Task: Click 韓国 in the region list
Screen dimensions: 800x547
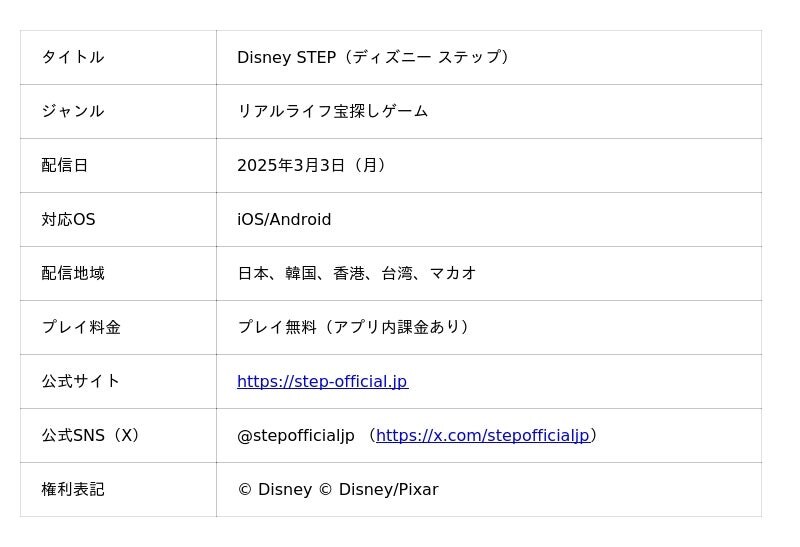Action: tap(300, 273)
